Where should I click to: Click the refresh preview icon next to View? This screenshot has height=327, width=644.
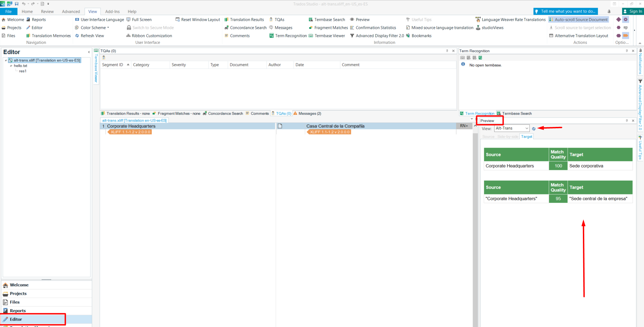point(534,129)
